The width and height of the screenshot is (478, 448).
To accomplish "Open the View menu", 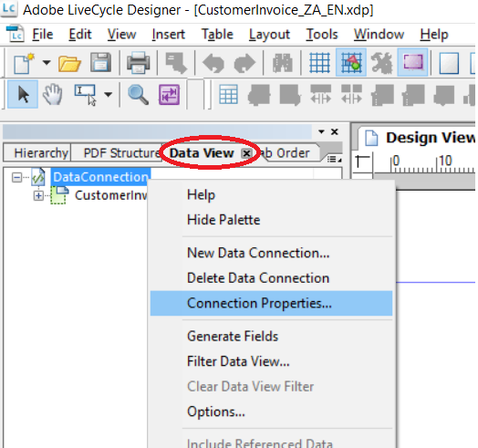I will tap(121, 34).
